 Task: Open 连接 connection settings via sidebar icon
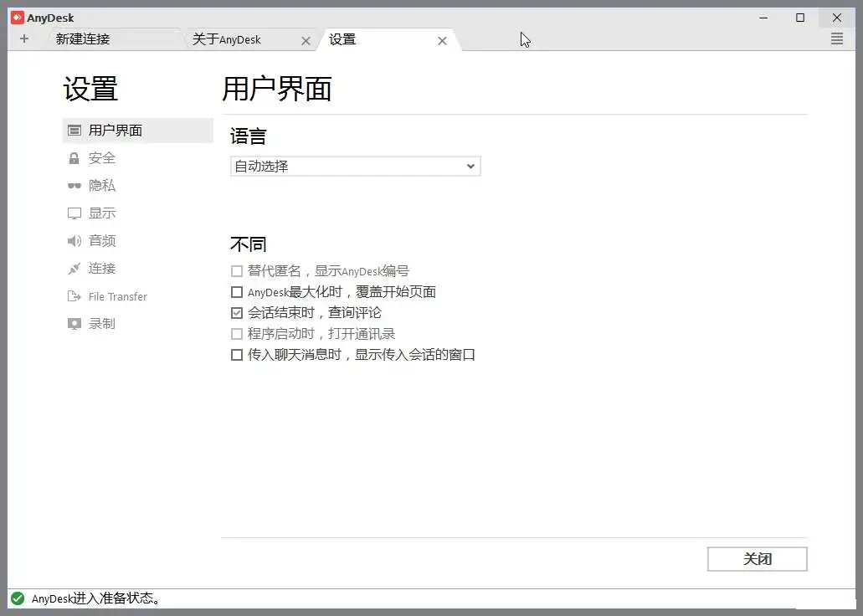74,268
